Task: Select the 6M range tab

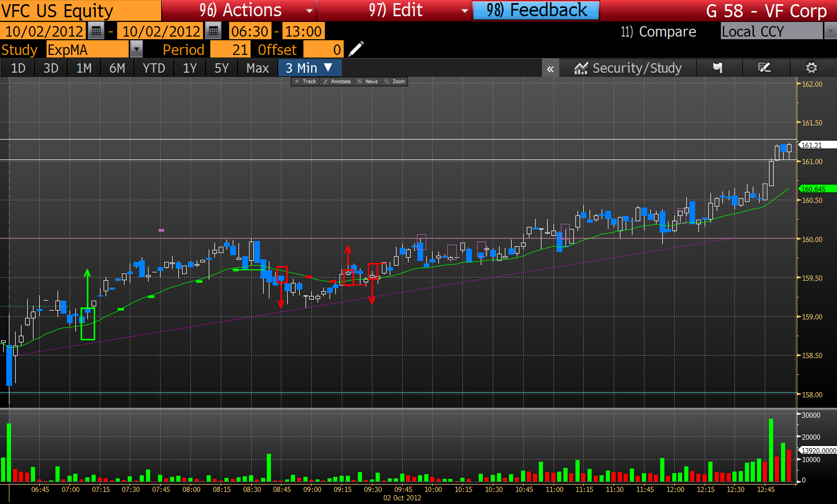Action: click(117, 68)
